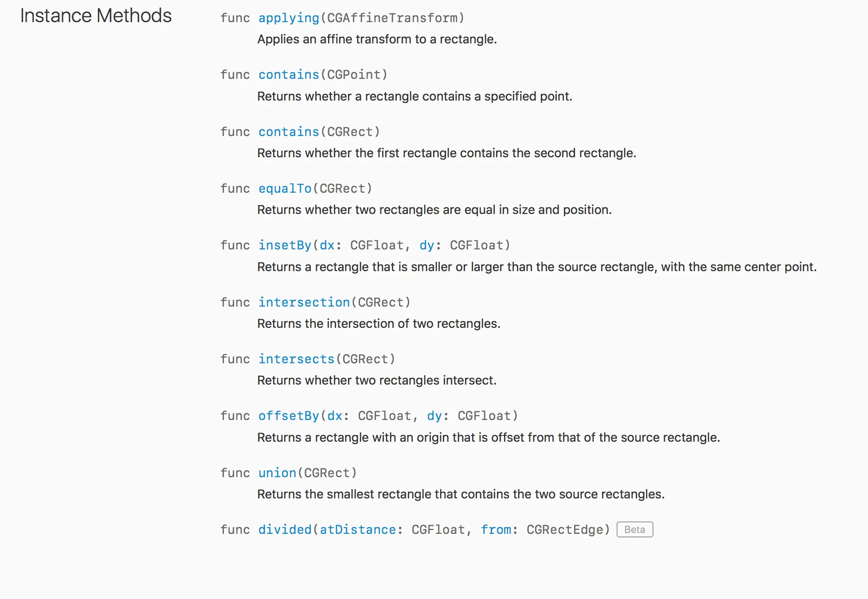This screenshot has height=599, width=868.
Task: Open the contains(CGRect) method documentation
Action: point(289,132)
